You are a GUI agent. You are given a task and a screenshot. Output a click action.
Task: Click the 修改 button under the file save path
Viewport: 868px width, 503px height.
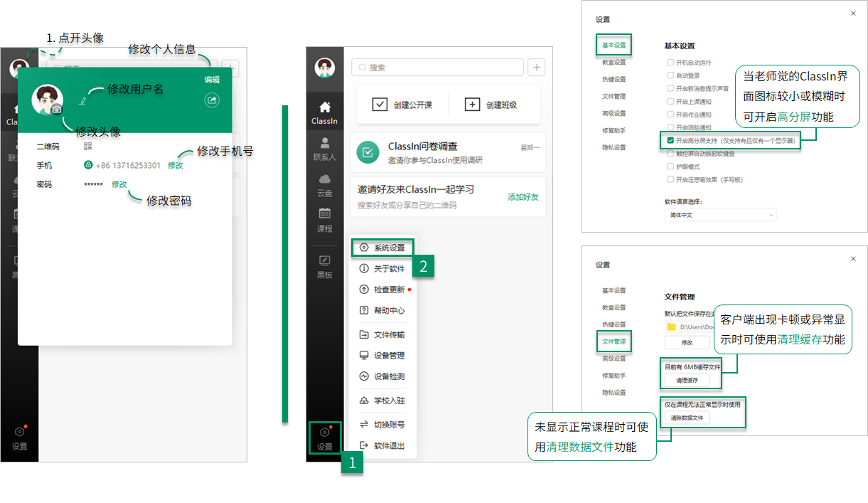pos(687,342)
